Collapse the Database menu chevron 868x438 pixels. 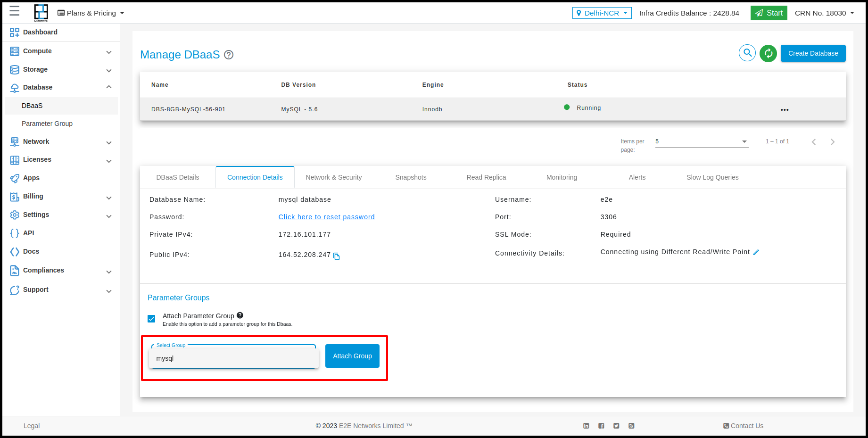(x=109, y=87)
